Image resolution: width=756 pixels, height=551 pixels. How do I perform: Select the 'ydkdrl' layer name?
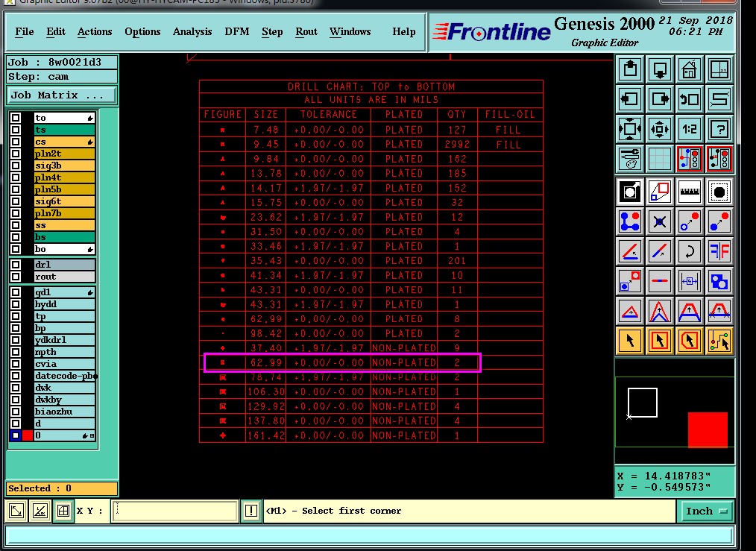click(x=64, y=340)
